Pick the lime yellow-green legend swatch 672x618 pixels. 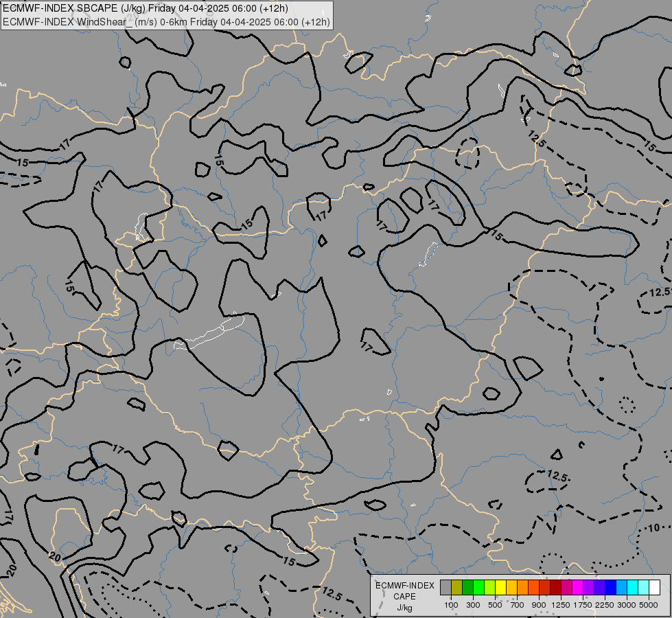pyautogui.click(x=490, y=588)
